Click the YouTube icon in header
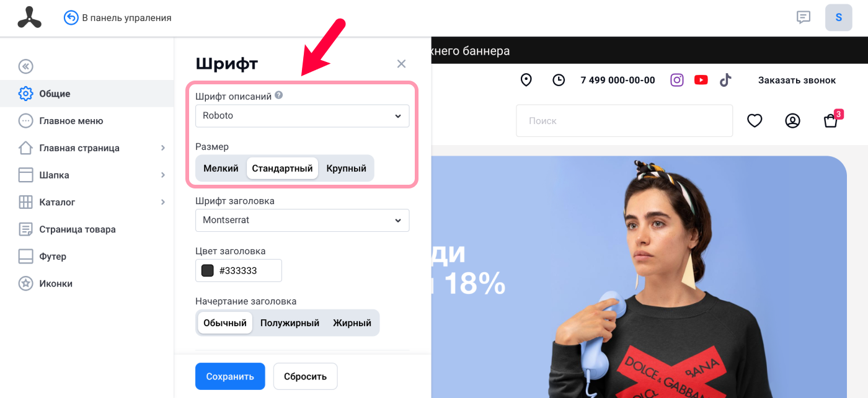 [x=701, y=80]
